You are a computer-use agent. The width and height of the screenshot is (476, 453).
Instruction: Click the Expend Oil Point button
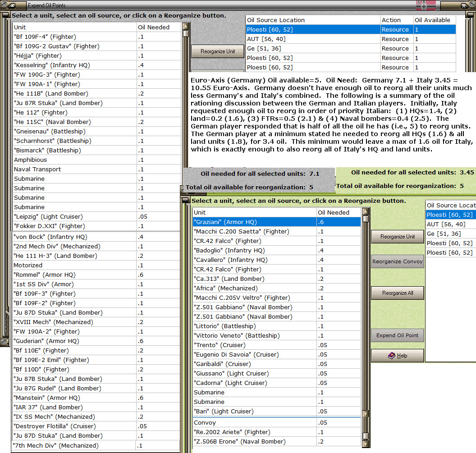tap(398, 335)
